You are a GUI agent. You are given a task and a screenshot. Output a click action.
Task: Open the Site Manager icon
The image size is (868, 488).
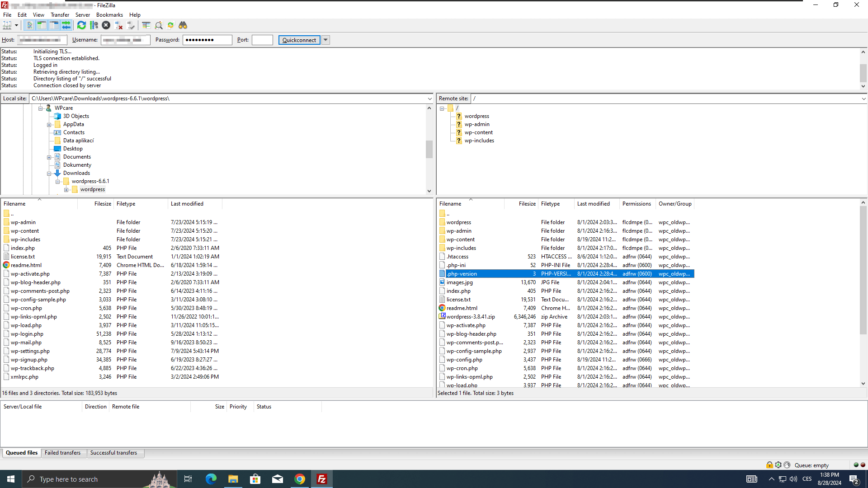click(x=7, y=25)
